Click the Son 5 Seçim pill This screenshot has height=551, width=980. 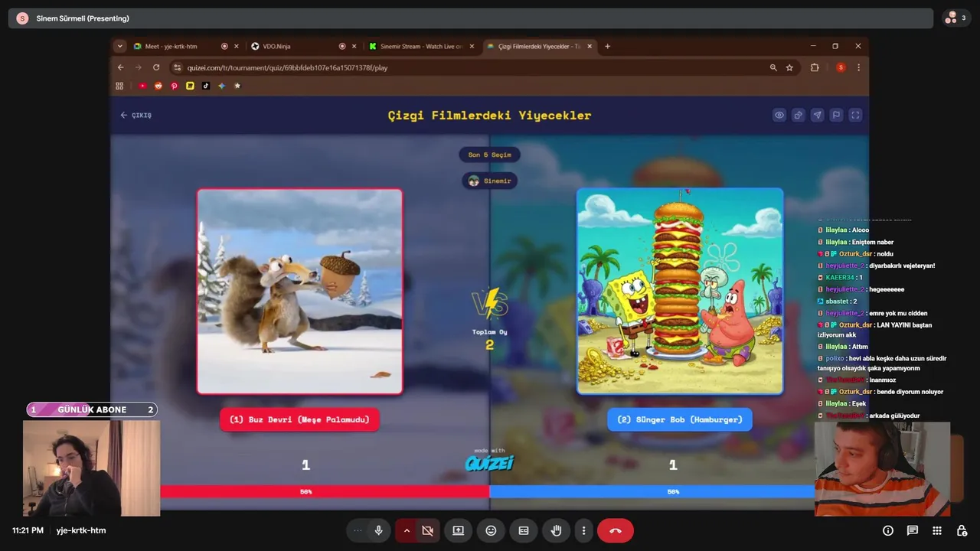pos(489,155)
